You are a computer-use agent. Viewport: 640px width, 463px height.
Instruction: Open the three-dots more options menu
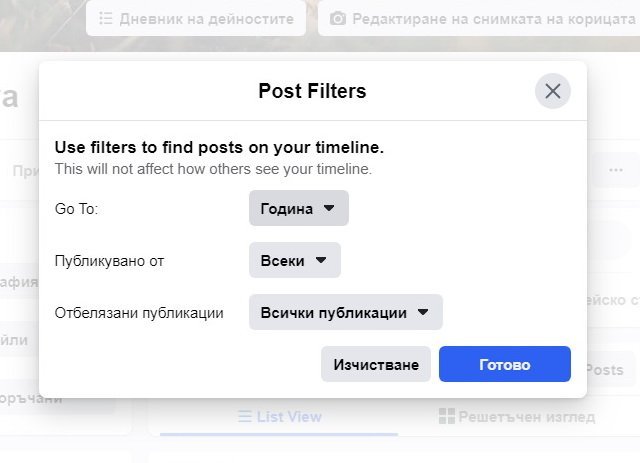point(615,170)
